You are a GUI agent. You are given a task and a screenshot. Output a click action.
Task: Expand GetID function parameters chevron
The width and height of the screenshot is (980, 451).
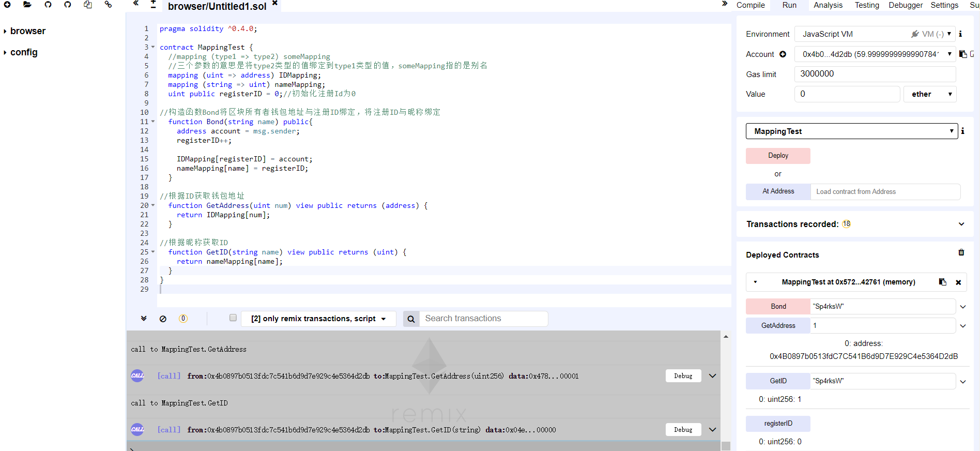963,382
